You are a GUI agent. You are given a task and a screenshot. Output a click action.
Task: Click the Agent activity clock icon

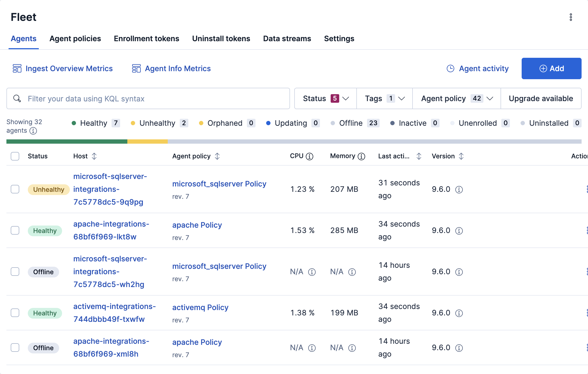(x=450, y=68)
